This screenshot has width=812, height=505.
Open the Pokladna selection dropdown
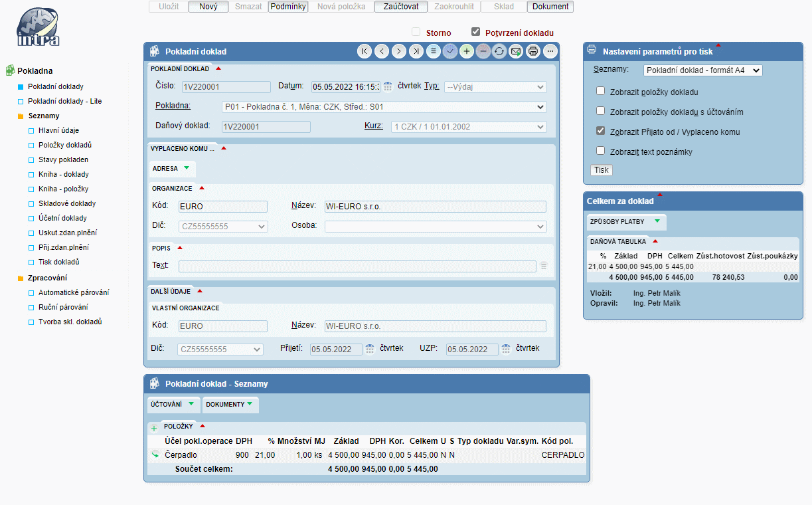tap(384, 107)
